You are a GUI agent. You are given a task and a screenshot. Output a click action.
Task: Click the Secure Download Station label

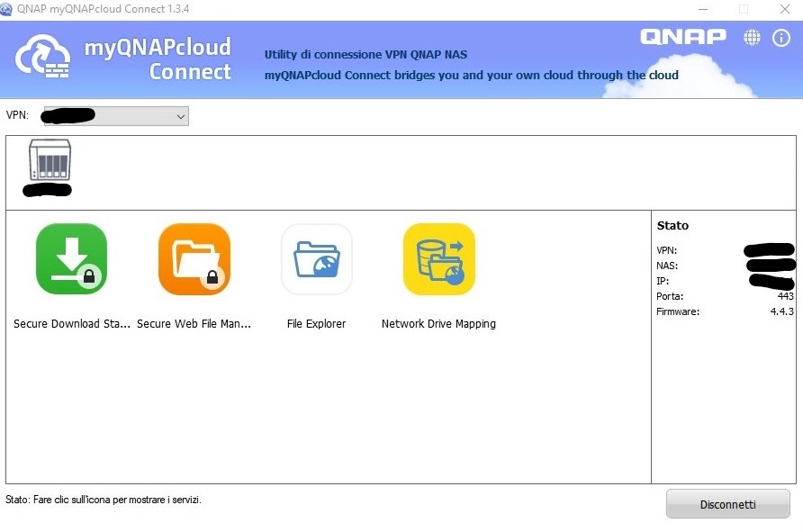click(71, 324)
